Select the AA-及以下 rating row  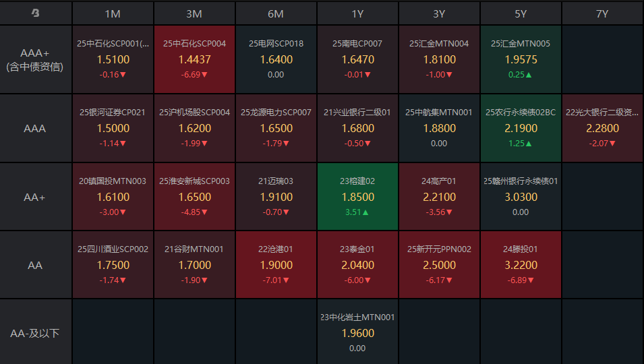[x=36, y=333]
